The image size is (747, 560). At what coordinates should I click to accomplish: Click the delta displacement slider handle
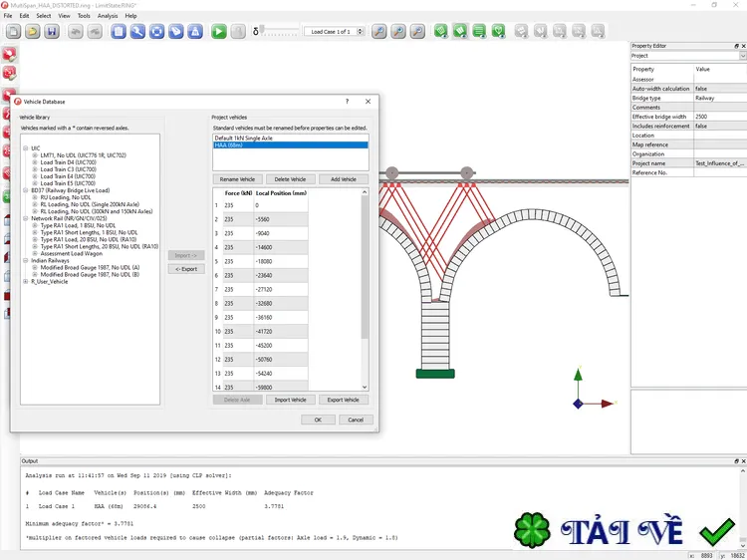[x=262, y=31]
